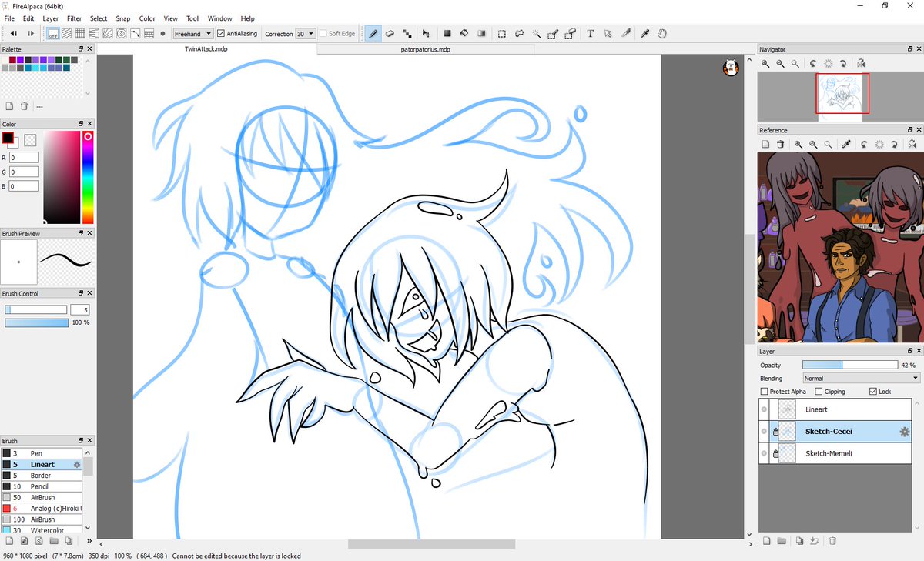Enable the parallel snap
The height and width of the screenshot is (561, 924).
(x=67, y=34)
